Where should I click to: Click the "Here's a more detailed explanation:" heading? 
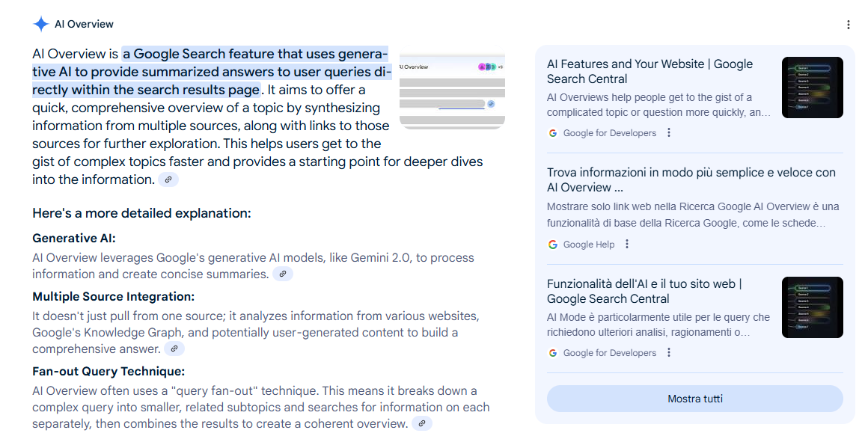coord(141,213)
